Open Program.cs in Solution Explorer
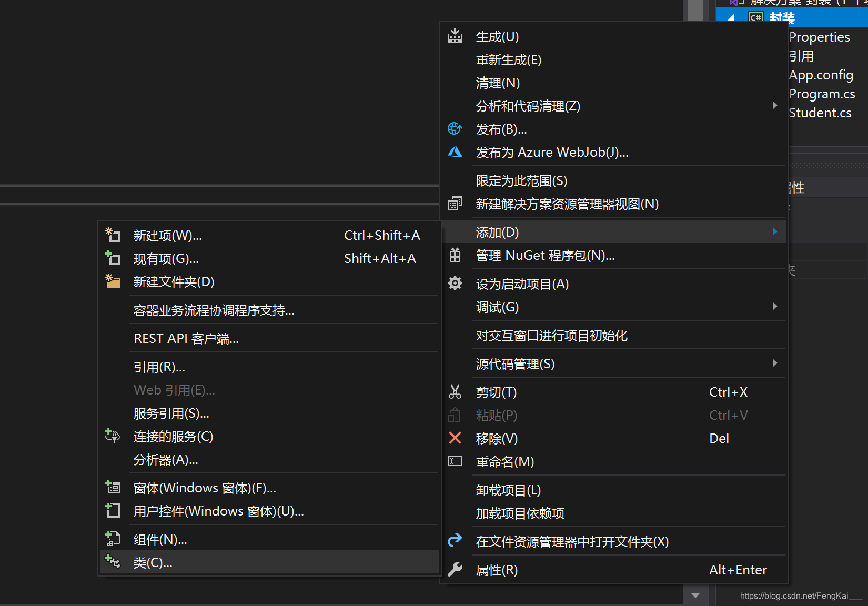 [822, 94]
